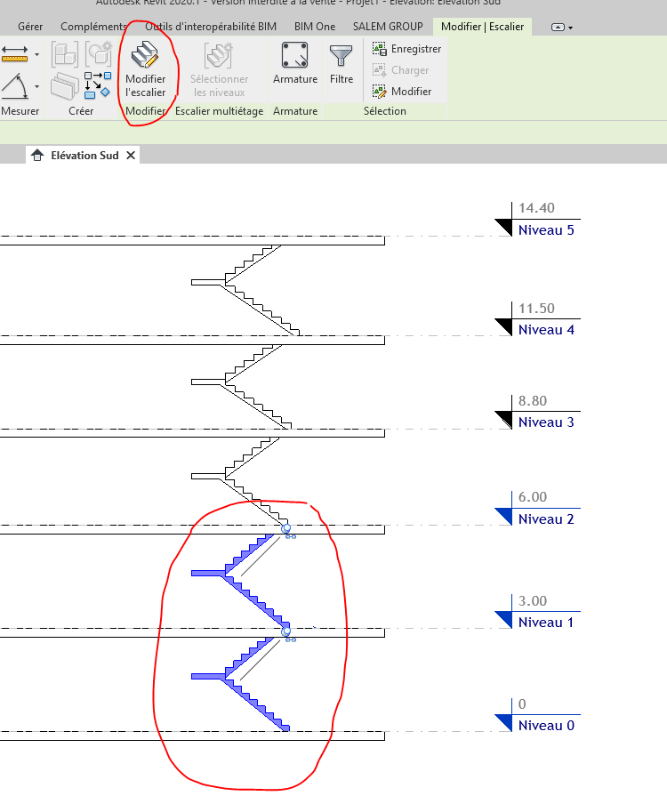Screen dimensions: 667x812
Task: Switch to the Gérer ribbon tab
Action: tap(30, 27)
